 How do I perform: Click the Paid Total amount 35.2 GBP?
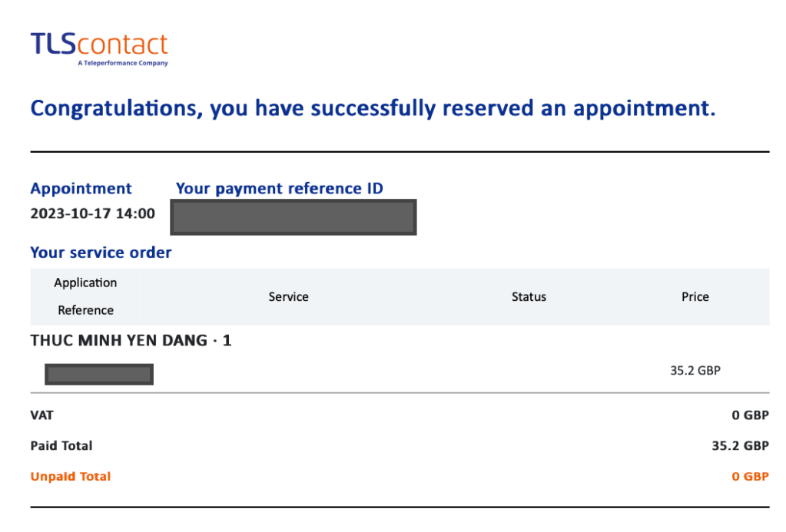pos(740,446)
